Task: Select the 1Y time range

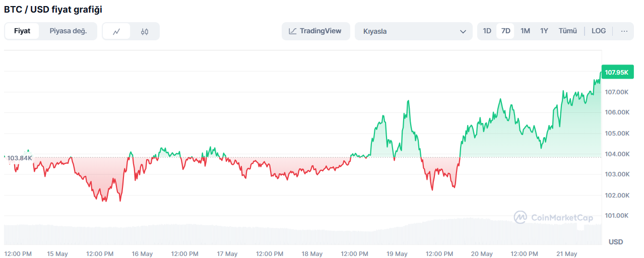Action: point(544,31)
